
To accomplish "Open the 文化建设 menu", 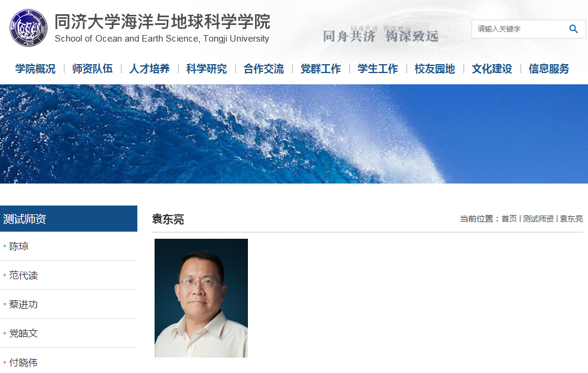I will click(x=492, y=68).
